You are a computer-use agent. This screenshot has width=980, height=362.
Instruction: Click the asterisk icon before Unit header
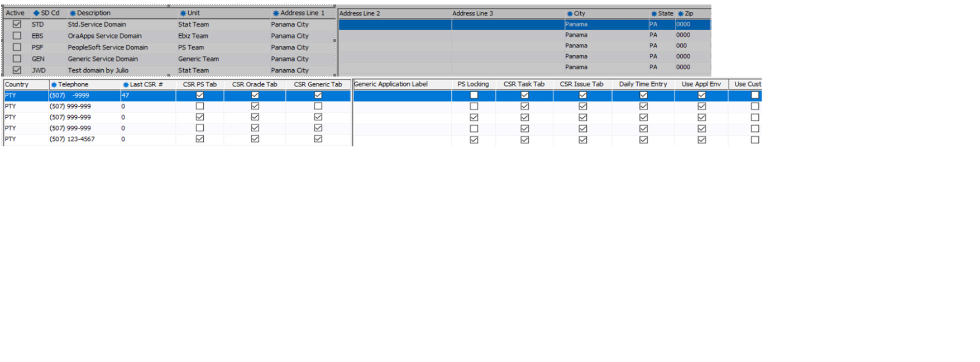tap(183, 13)
